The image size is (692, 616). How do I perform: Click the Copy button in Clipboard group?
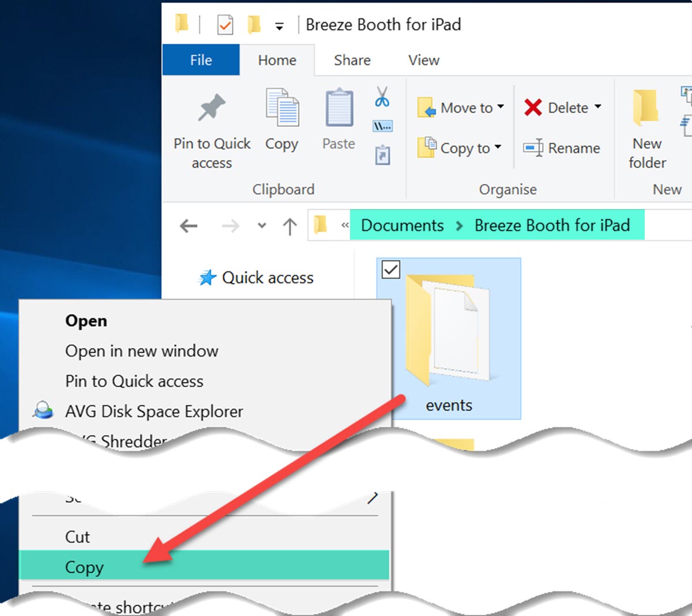tap(281, 121)
